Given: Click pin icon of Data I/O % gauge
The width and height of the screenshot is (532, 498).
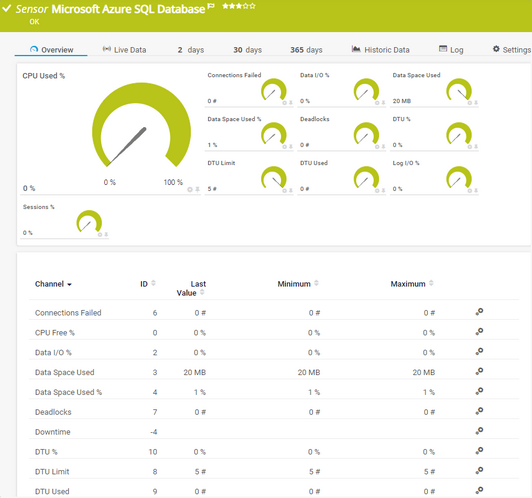Looking at the screenshot, I should pos(383,103).
